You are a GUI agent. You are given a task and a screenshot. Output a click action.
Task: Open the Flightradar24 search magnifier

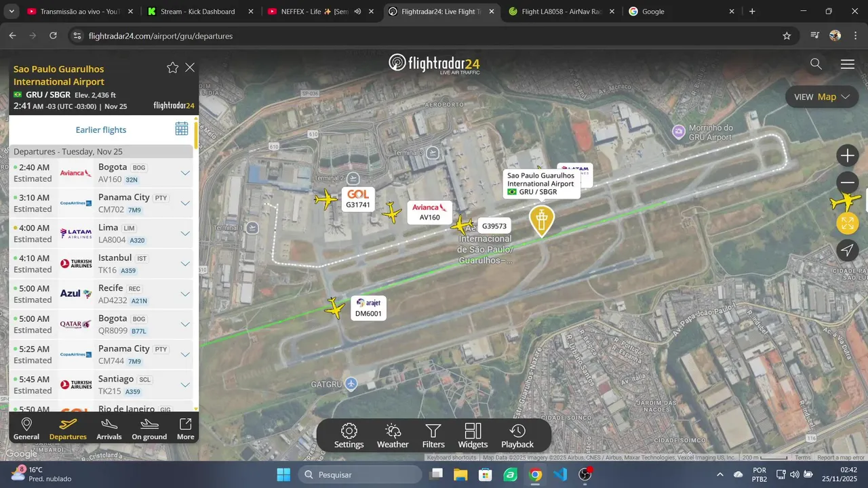pos(816,64)
